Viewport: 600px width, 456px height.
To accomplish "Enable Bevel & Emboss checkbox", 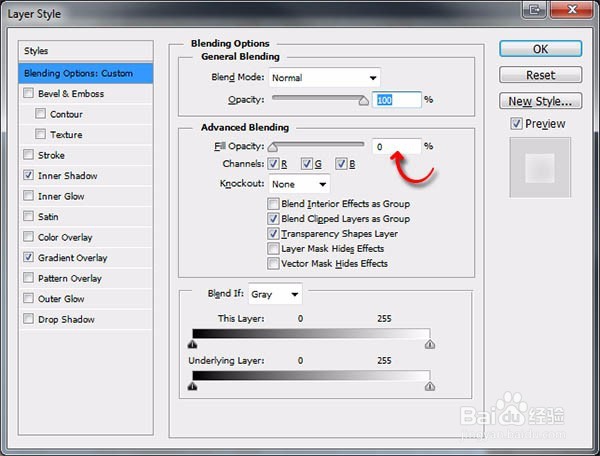I will [28, 93].
